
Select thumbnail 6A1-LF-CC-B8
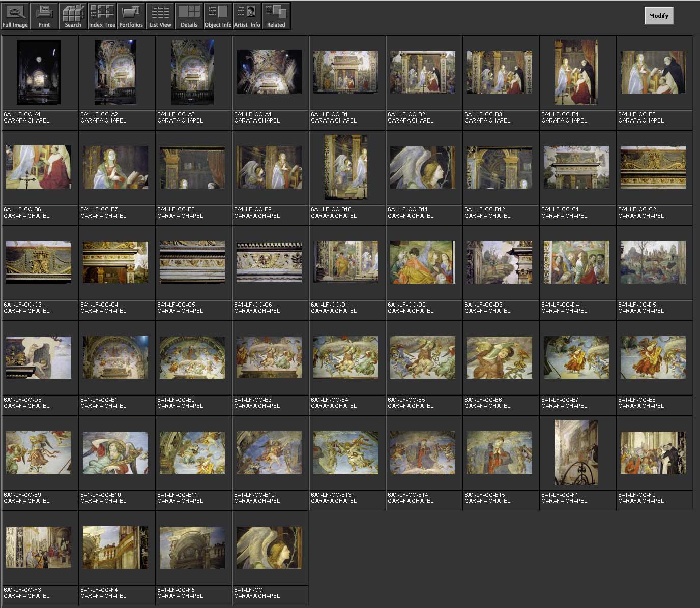pyautogui.click(x=192, y=167)
